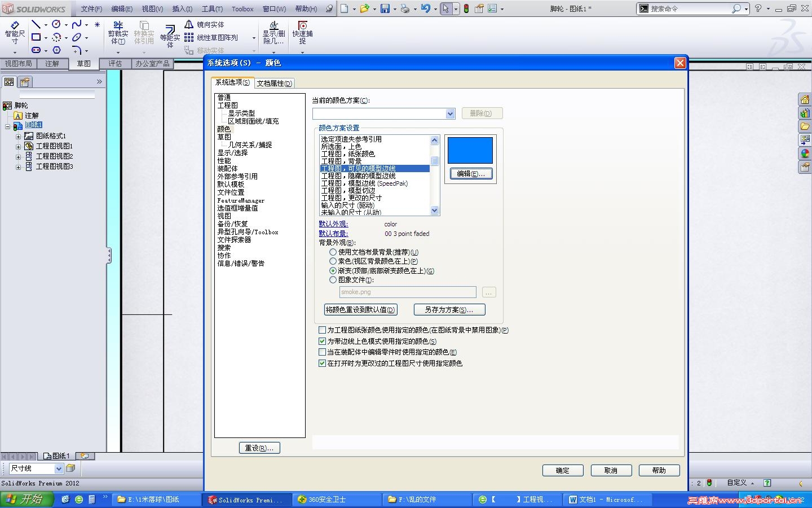Open the FeatureManager design tree tab
The height and width of the screenshot is (508, 812).
click(9, 82)
